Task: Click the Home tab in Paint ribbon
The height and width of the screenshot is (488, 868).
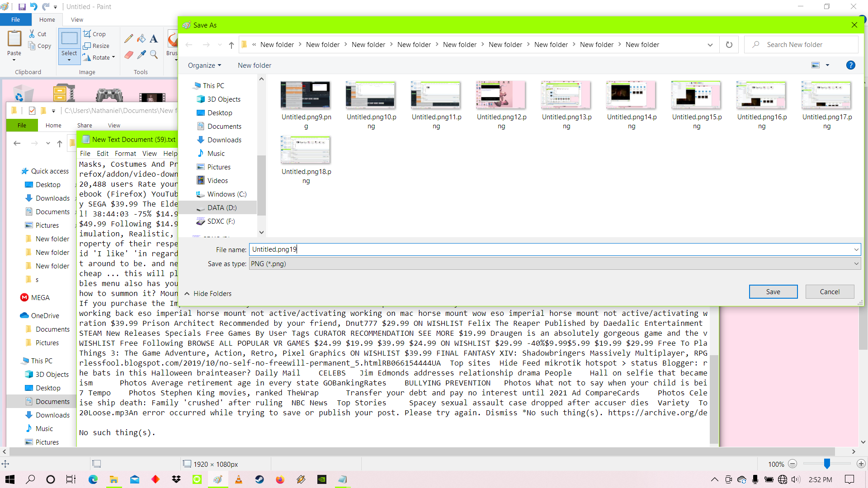Action: point(47,20)
